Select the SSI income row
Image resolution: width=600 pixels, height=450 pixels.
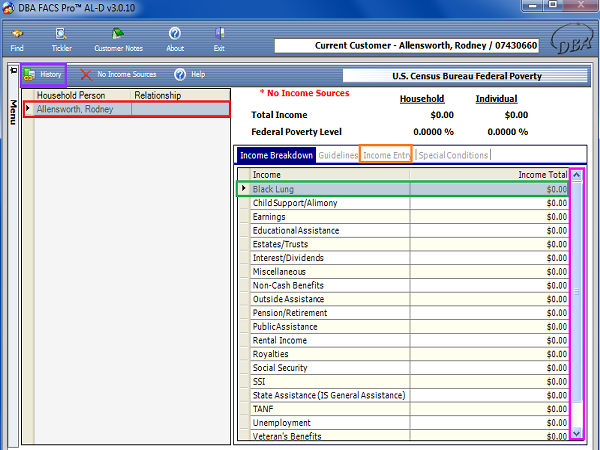click(404, 382)
